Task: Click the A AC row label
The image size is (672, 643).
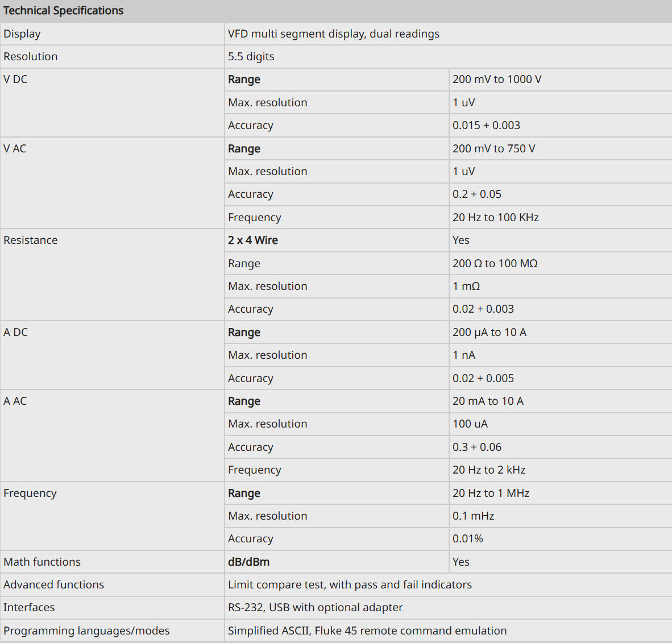Action: pos(15,401)
